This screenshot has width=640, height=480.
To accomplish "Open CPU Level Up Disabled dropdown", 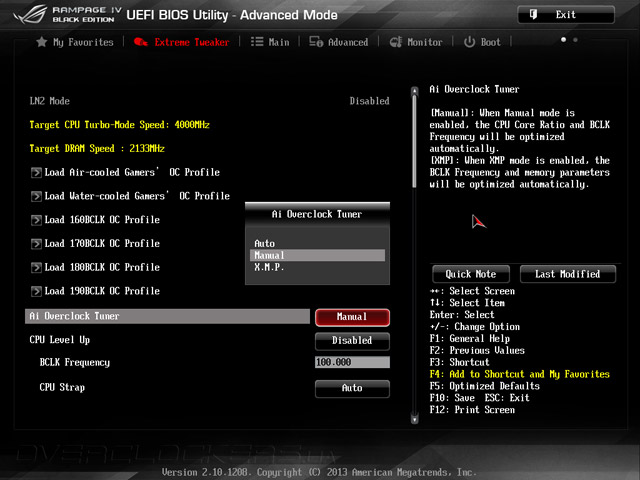I will pos(352,341).
